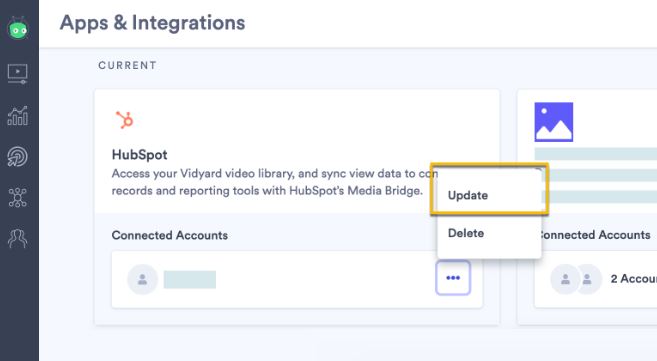The width and height of the screenshot is (657, 361).
Task: Click the blue image placeholder thumbnail
Action: point(554,122)
